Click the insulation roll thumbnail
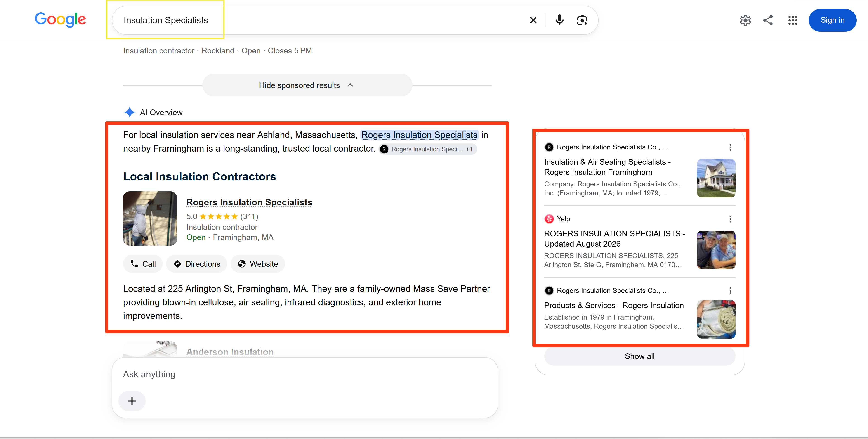Image resolution: width=868 pixels, height=439 pixels. tap(716, 319)
